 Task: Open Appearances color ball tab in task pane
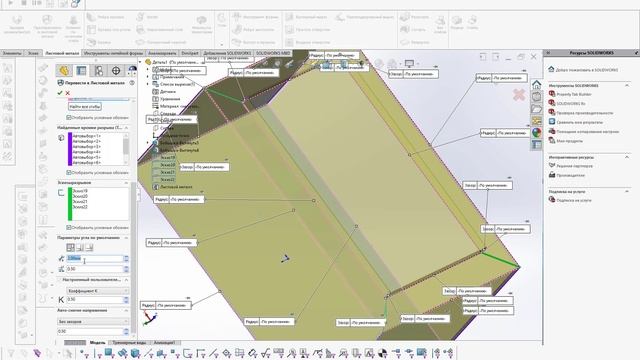coord(536,133)
